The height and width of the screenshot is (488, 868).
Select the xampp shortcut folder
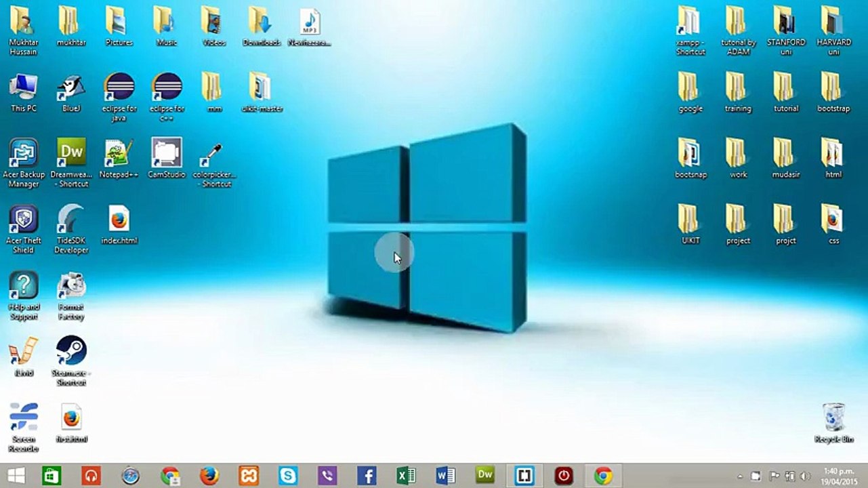click(690, 30)
